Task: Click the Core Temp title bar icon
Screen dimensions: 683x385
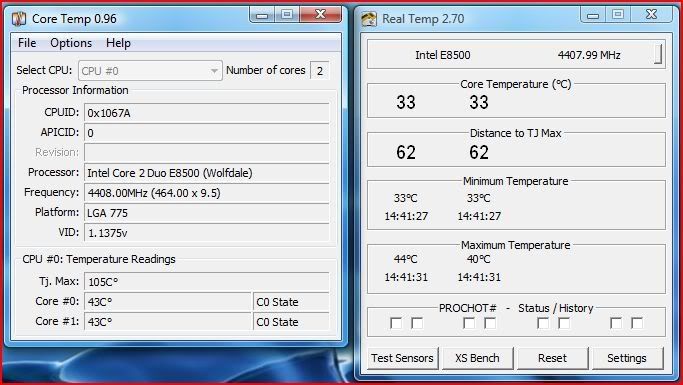Action: (19, 19)
